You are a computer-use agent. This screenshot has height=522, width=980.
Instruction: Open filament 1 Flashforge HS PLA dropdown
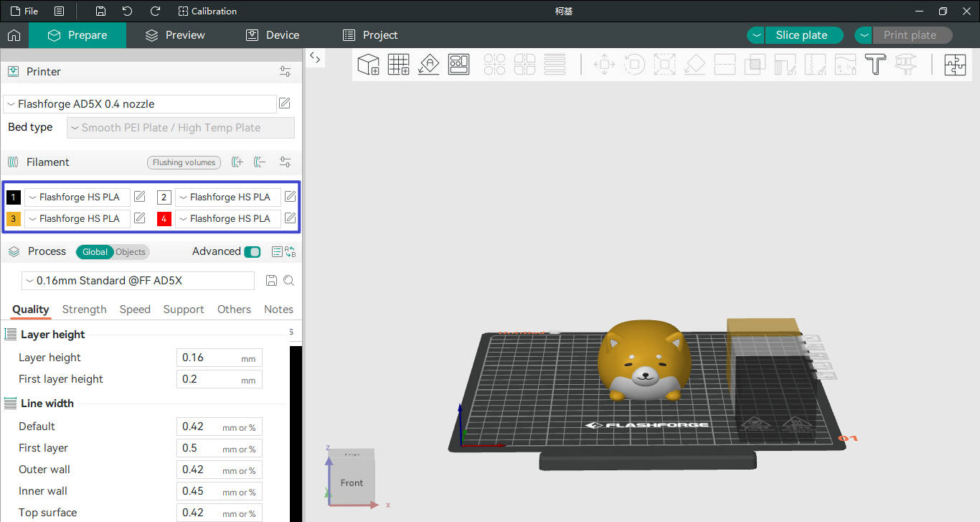[77, 197]
